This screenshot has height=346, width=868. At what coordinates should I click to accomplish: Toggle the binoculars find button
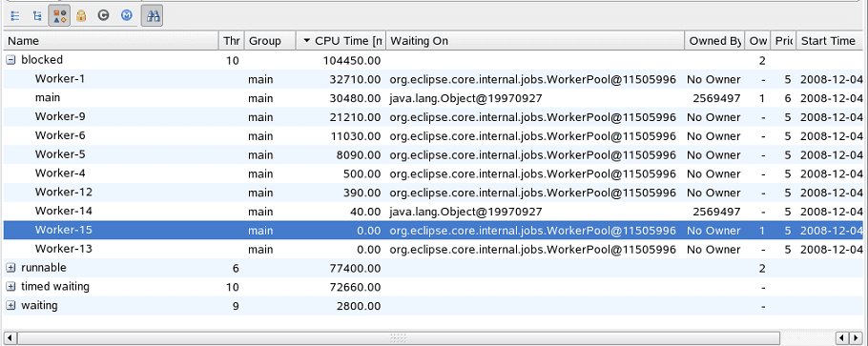(152, 15)
